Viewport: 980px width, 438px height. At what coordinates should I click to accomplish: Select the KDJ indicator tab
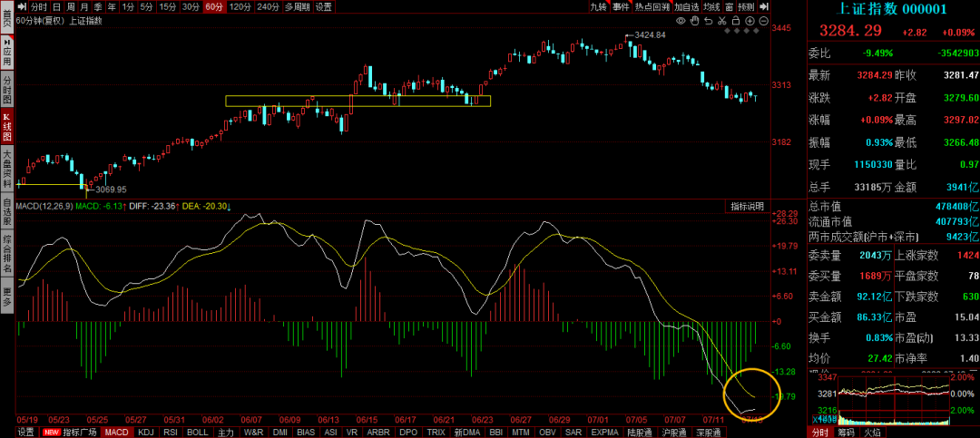tap(145, 433)
